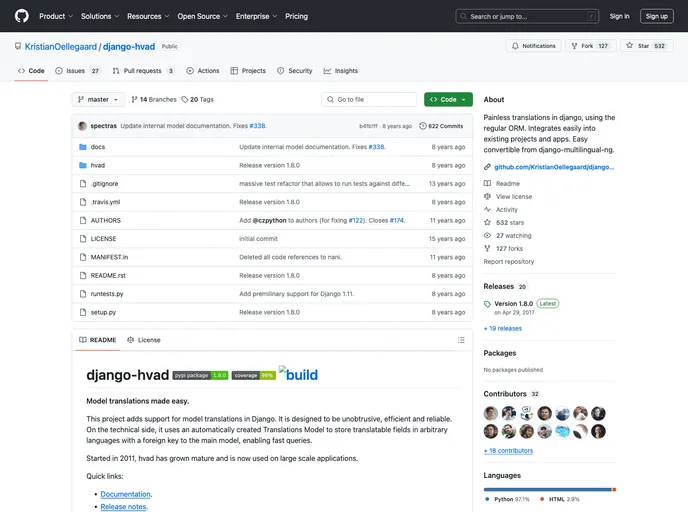Open the build badge link

(298, 374)
